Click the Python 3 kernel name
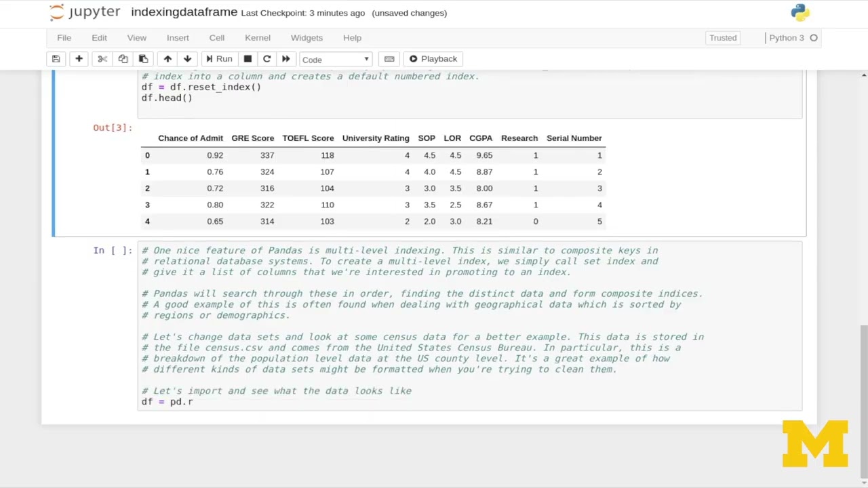This screenshot has height=488, width=868. 787,38
